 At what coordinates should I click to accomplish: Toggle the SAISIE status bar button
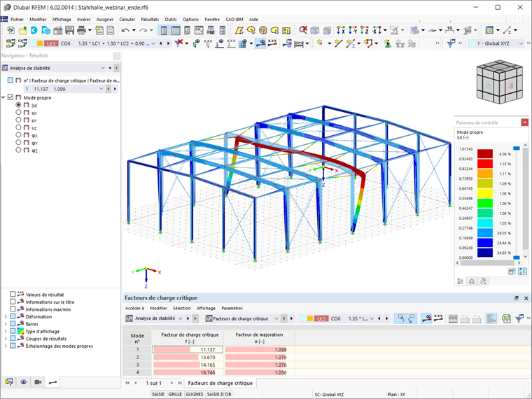(158, 394)
